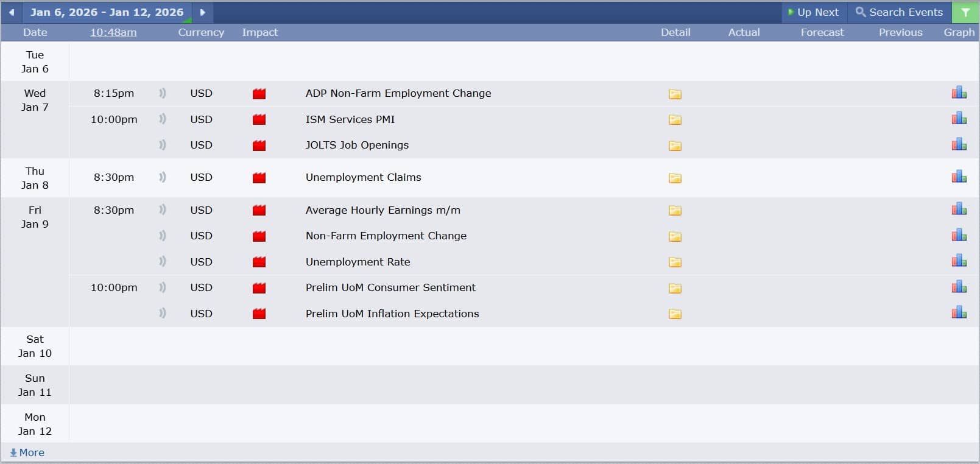Open graph for ISM Services PMI

[x=959, y=119]
